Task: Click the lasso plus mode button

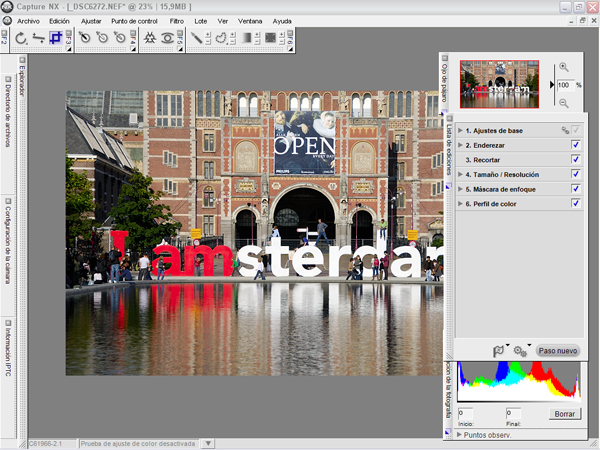Action: 233,34
